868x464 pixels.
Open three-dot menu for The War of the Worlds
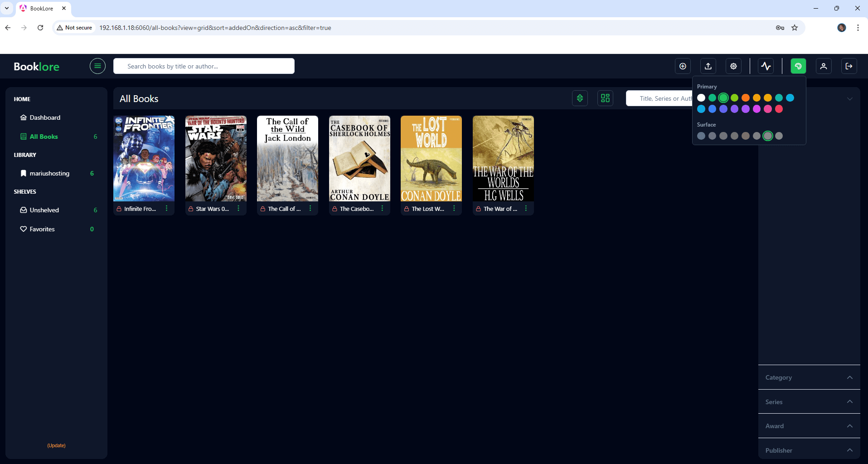[526, 208]
